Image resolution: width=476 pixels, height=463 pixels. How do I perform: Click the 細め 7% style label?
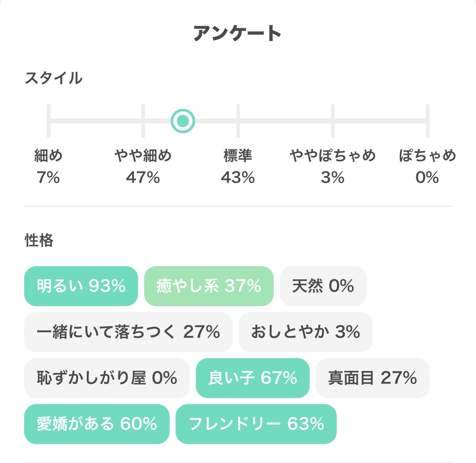pos(48,166)
